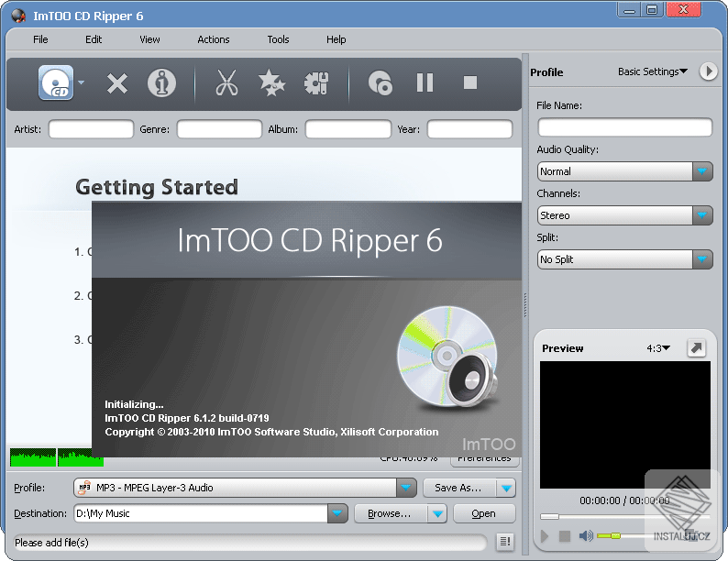This screenshot has width=728, height=561.
Task: Focus the Artist input field
Action: pyautogui.click(x=91, y=129)
